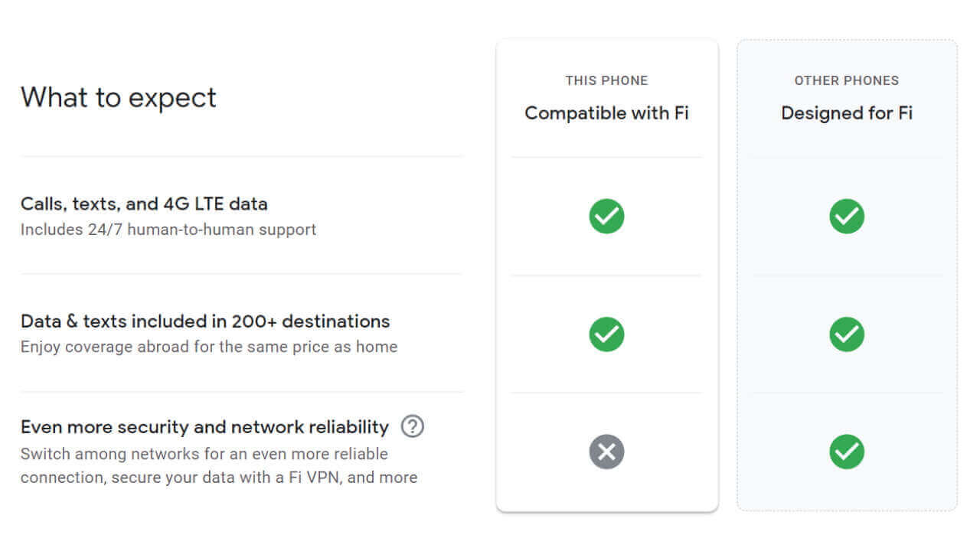Select the "Designed for Fi" column title
This screenshot has height=551, width=980.
(847, 113)
